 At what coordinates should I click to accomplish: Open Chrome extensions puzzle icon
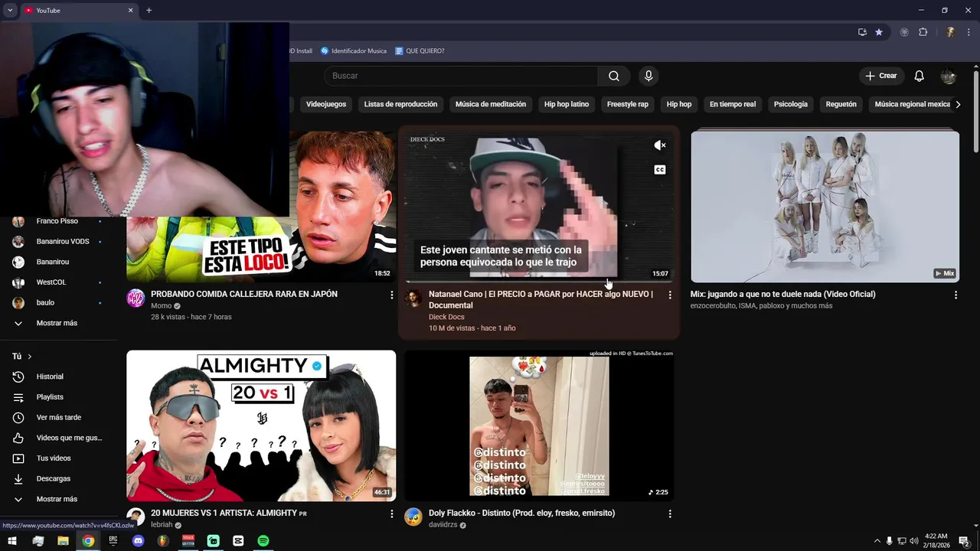coord(923,32)
